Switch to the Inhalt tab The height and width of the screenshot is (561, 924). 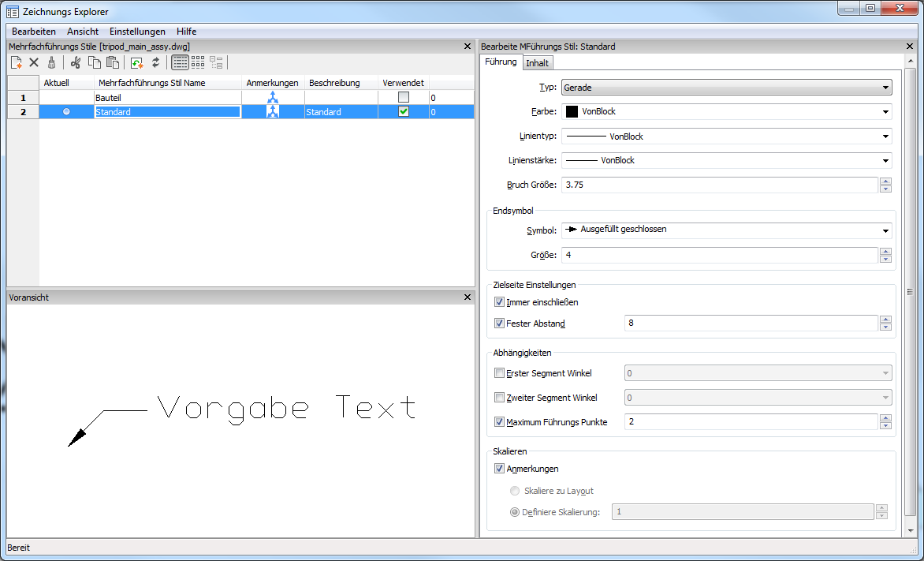[x=538, y=63]
